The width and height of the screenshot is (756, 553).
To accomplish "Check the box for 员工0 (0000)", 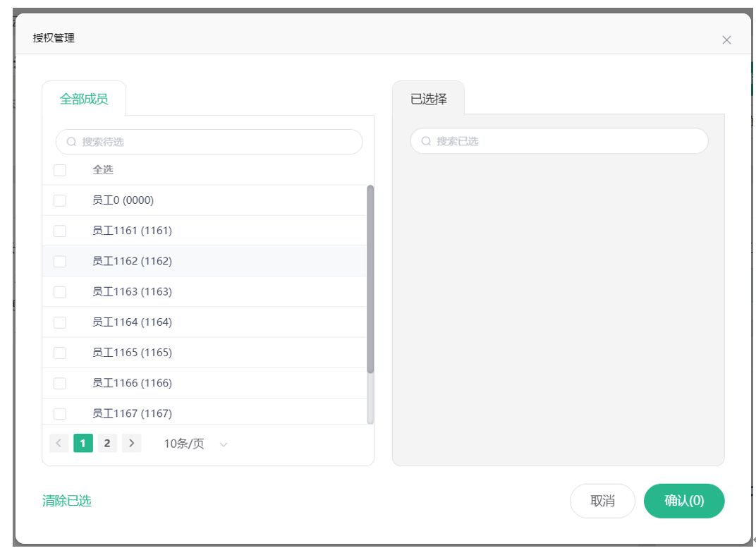I will (60, 200).
